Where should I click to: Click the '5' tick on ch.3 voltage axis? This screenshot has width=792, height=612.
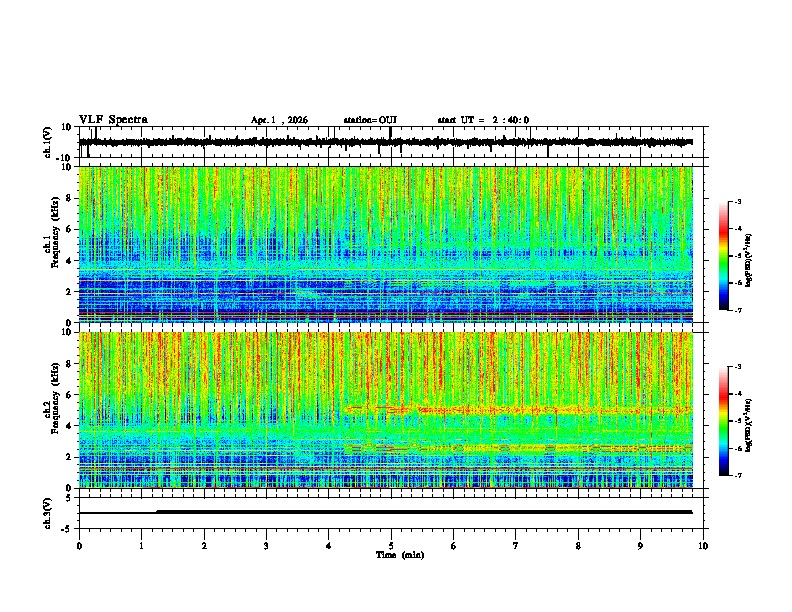(x=70, y=498)
